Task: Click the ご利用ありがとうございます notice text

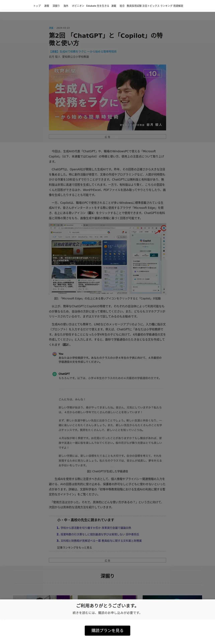Action: tap(107, 606)
